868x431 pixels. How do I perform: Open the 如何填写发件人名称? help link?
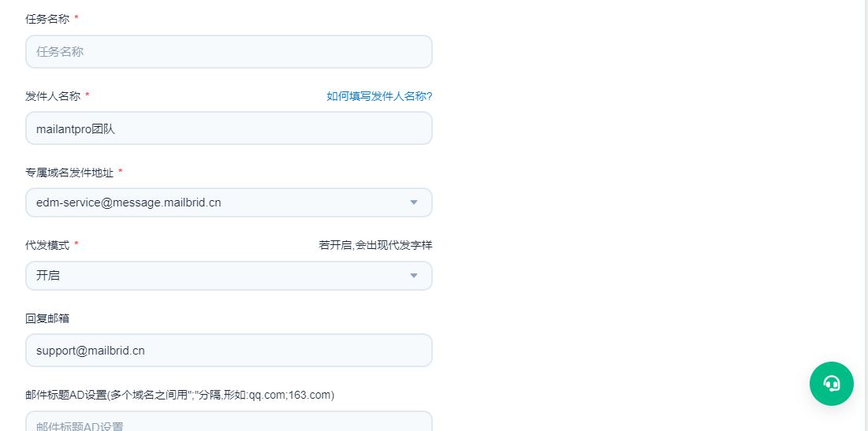pyautogui.click(x=379, y=96)
